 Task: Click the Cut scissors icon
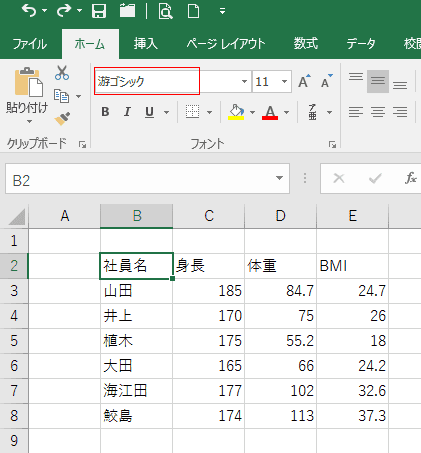(62, 73)
